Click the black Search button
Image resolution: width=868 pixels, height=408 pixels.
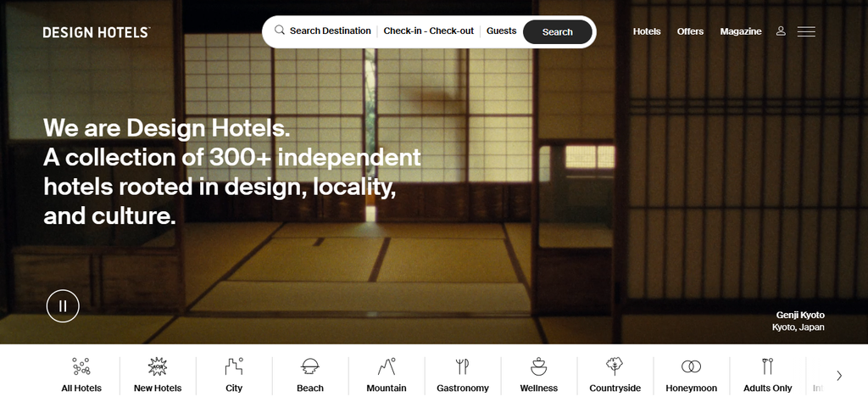(x=558, y=31)
